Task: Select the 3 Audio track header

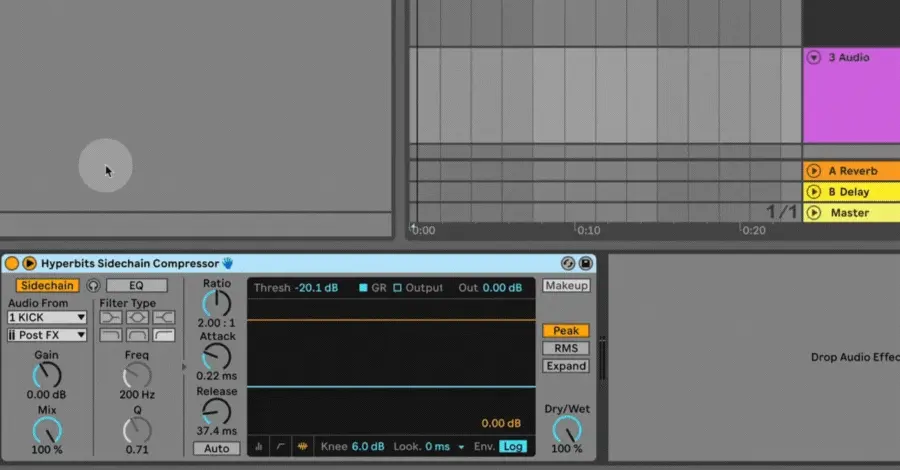Action: (851, 95)
